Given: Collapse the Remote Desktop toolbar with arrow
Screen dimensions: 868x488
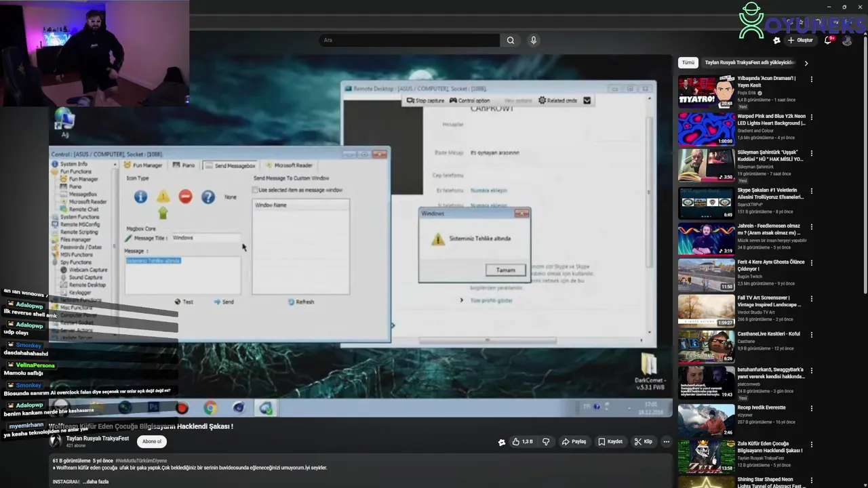Looking at the screenshot, I should click(587, 100).
